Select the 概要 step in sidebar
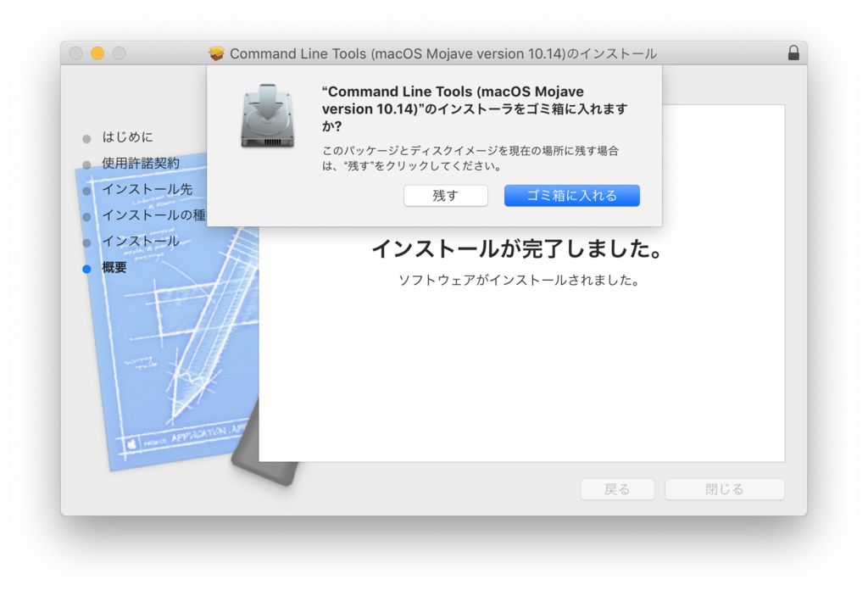Viewport: 868px width, 596px height. (114, 268)
